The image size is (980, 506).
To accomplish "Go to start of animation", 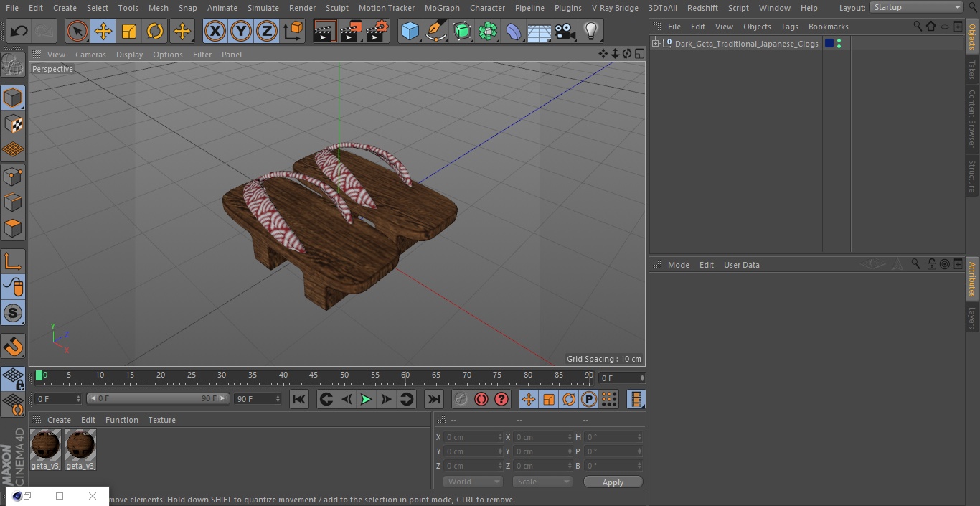I will [x=299, y=399].
